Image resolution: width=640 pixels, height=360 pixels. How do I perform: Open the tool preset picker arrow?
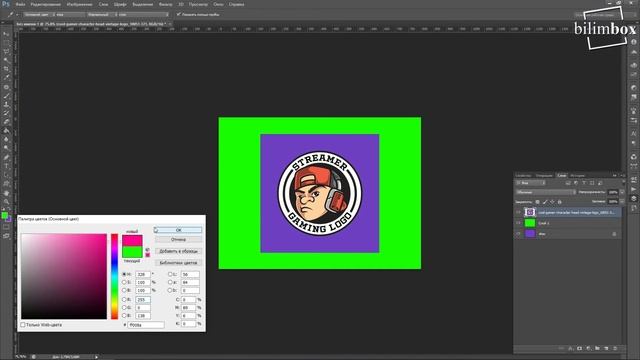pos(17,14)
